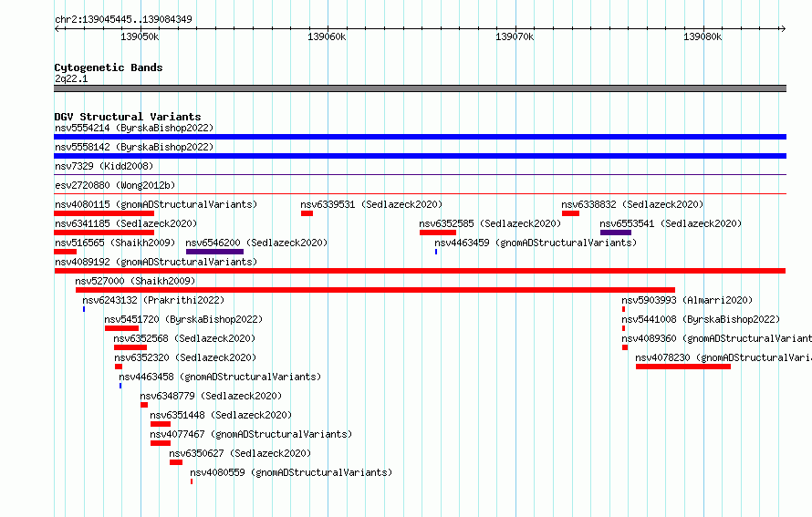Click the red bar of nsv6338832
This screenshot has width=812, height=517.
570,213
